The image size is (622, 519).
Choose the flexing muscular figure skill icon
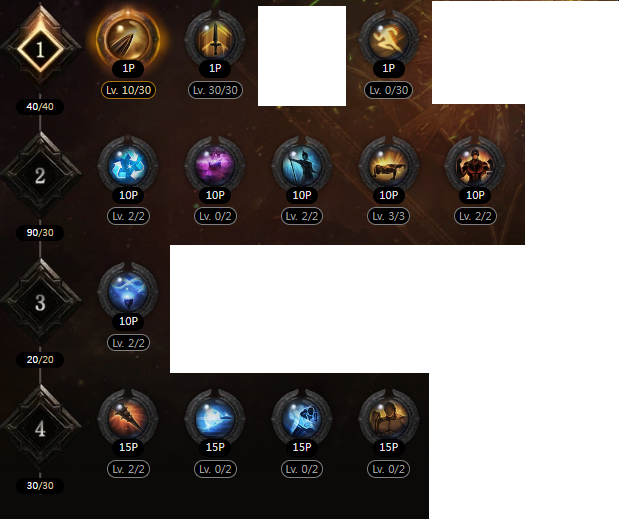(x=475, y=166)
